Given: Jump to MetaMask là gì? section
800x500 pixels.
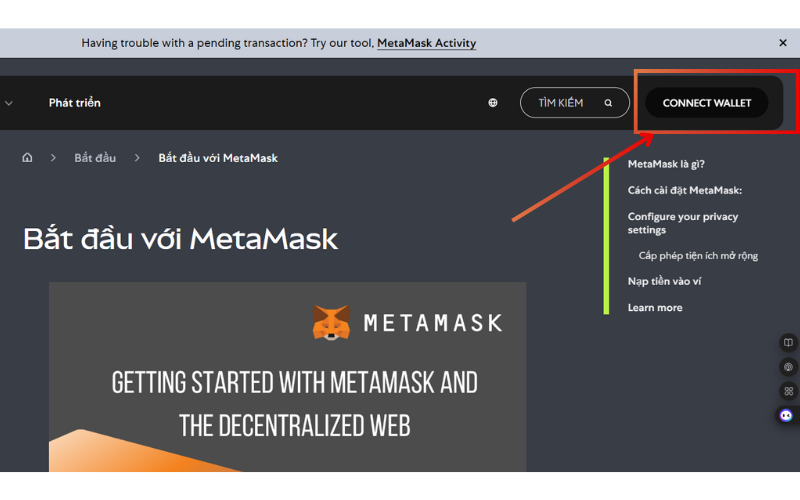Looking at the screenshot, I should coord(666,164).
